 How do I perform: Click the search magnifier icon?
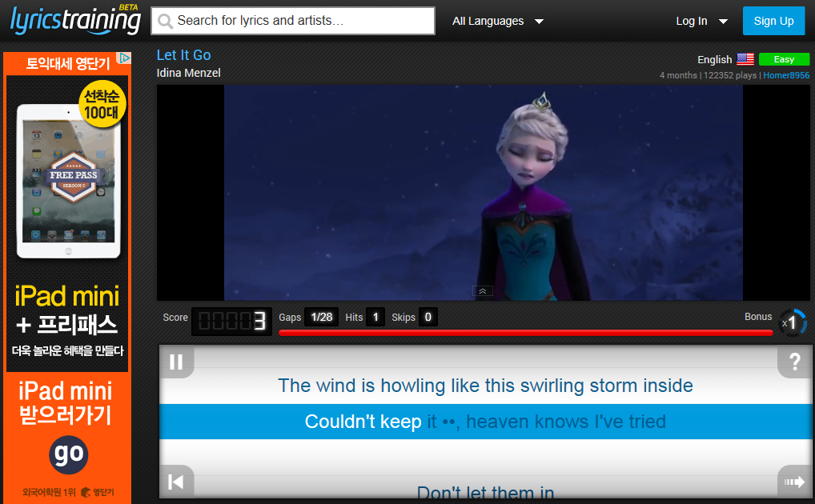[x=165, y=21]
